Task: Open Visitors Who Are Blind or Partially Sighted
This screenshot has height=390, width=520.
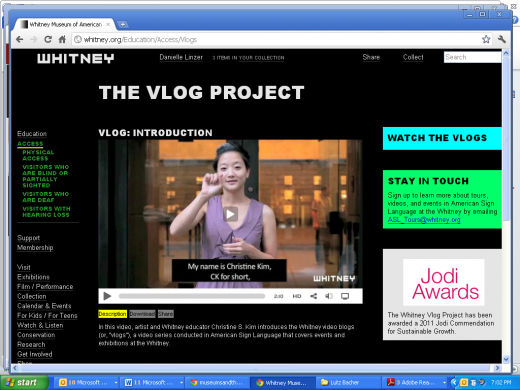Action: coord(46,176)
